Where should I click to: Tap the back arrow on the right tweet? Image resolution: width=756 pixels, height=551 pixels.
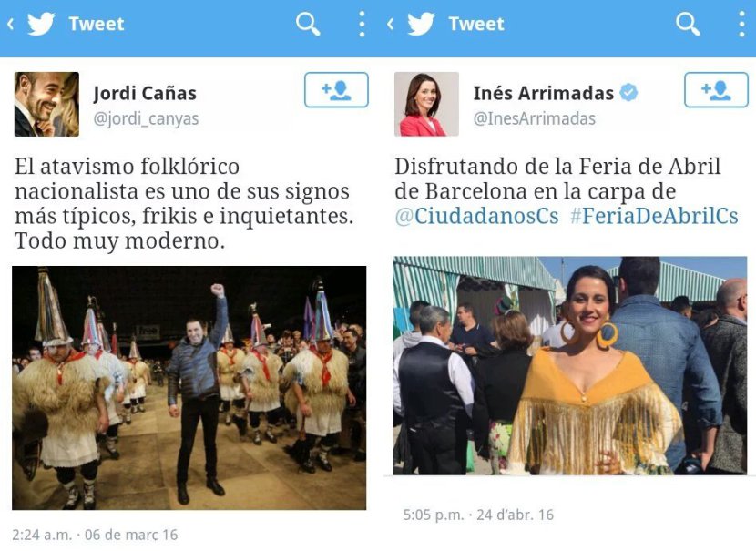coord(391,24)
